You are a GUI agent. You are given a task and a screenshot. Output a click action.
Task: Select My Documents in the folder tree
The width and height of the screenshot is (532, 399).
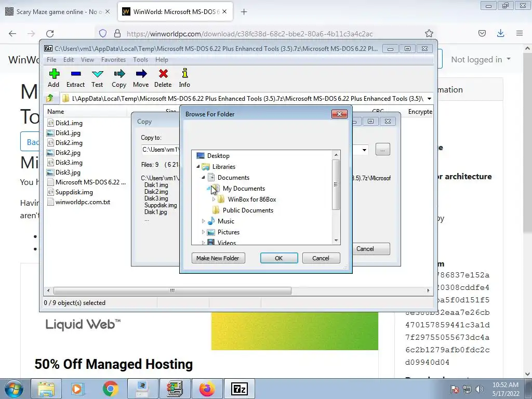(x=244, y=188)
